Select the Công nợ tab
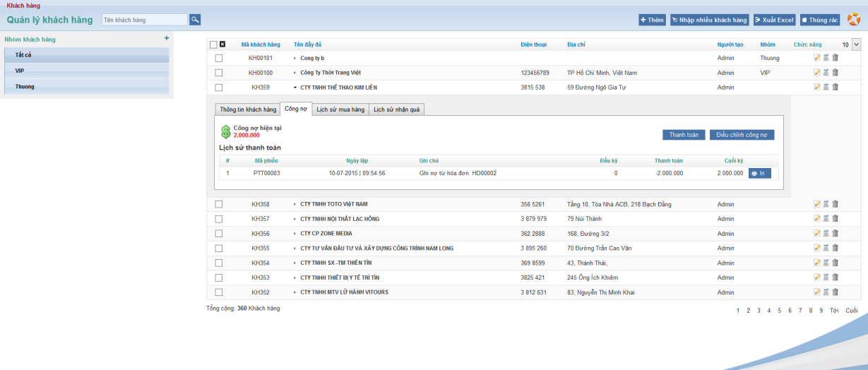This screenshot has height=370, width=868. (x=296, y=109)
